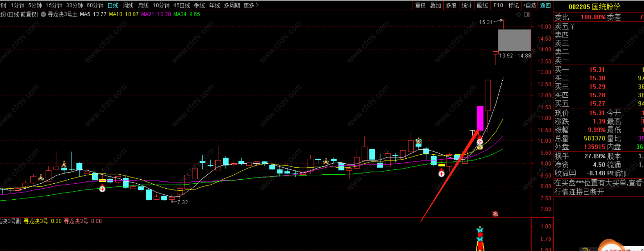The width and height of the screenshot is (644, 251).
Task: Click the 标记 mark button
Action: 513,5
